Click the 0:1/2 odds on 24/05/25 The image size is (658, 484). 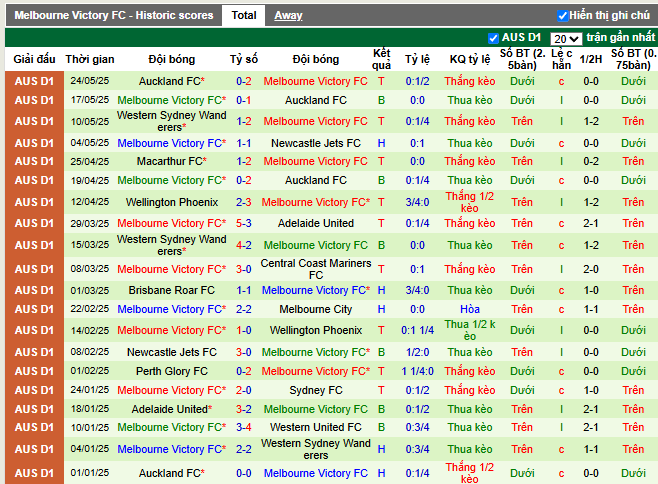pos(417,81)
